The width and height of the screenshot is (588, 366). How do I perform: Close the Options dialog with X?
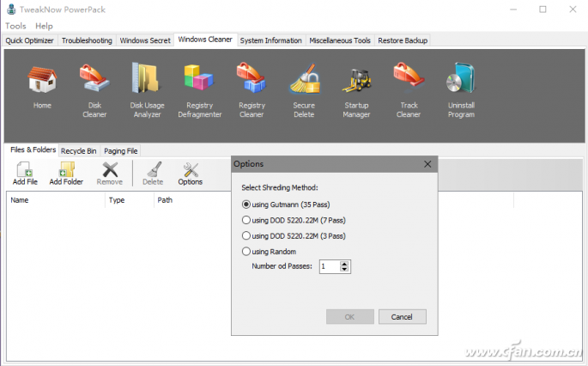tap(427, 164)
